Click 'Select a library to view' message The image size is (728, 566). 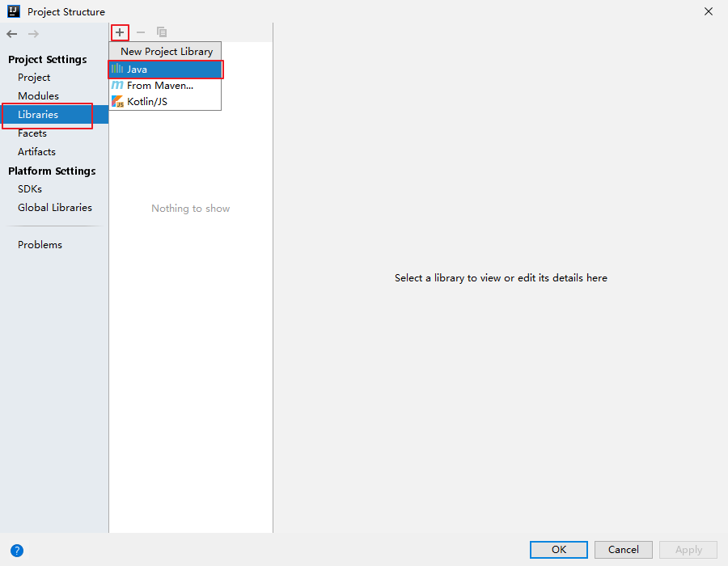501,278
